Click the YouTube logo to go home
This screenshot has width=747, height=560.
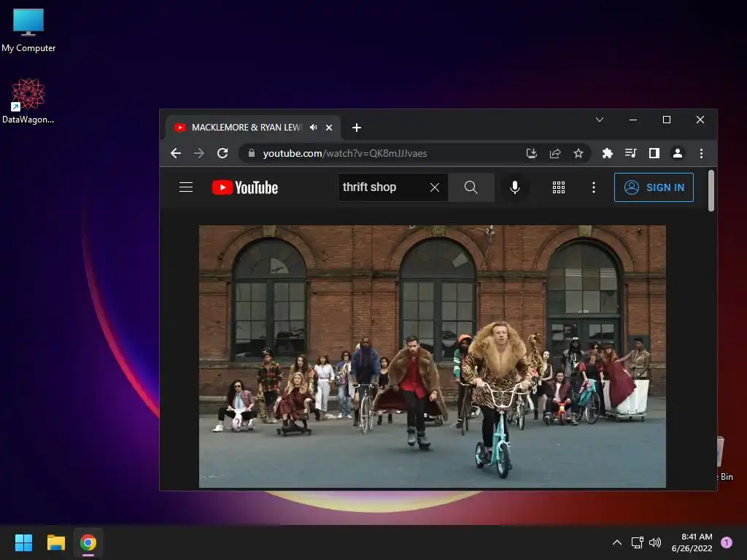click(245, 187)
